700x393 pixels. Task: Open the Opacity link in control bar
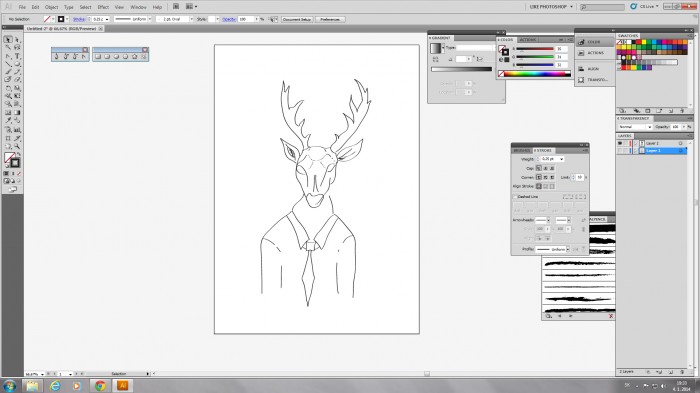click(229, 19)
